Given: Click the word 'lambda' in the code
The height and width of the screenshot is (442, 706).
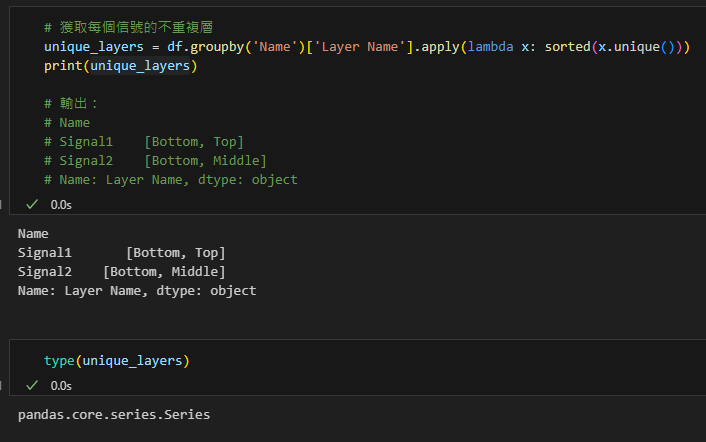Looking at the screenshot, I should pyautogui.click(x=490, y=47).
